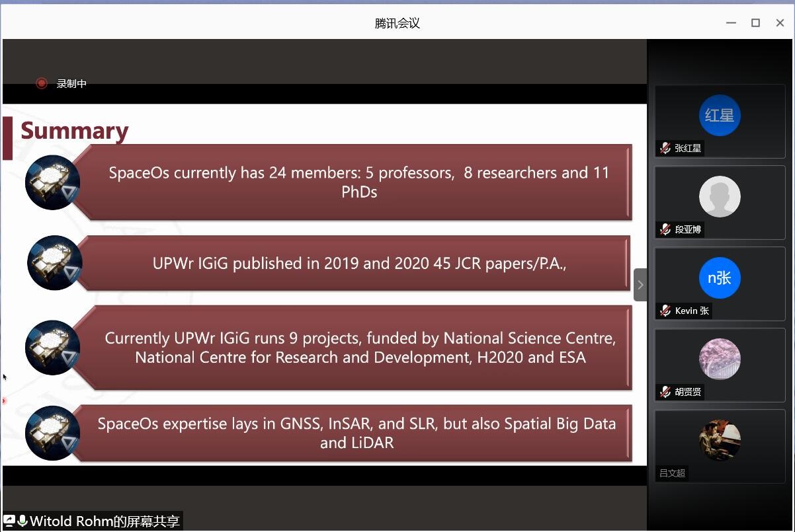Click the muted microphone icon beside 张红星
The width and height of the screenshot is (795, 532).
click(665, 149)
